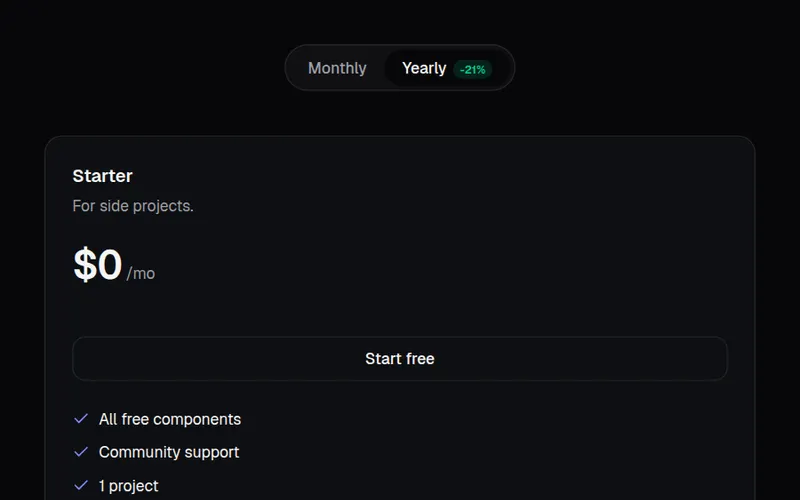Click the dollar sign in the price
The height and width of the screenshot is (500, 800).
(85, 264)
